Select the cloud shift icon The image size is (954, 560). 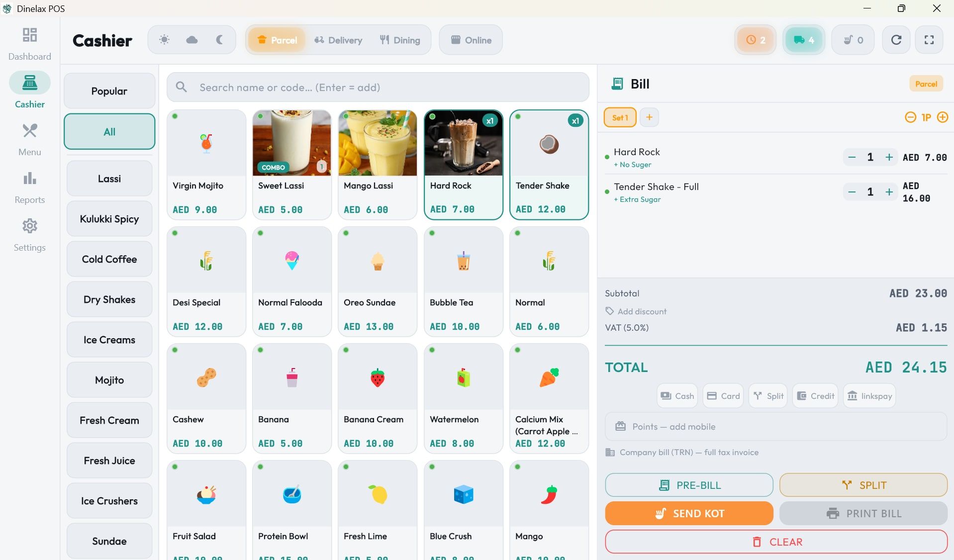(x=192, y=40)
